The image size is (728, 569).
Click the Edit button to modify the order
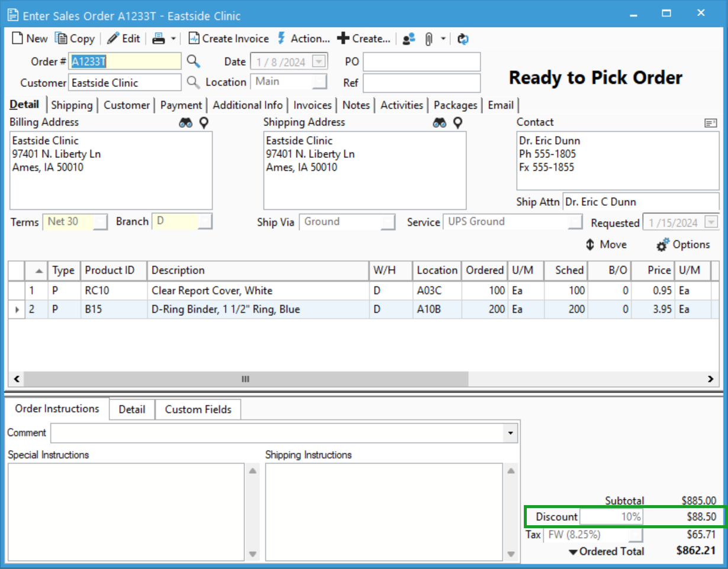tap(123, 38)
